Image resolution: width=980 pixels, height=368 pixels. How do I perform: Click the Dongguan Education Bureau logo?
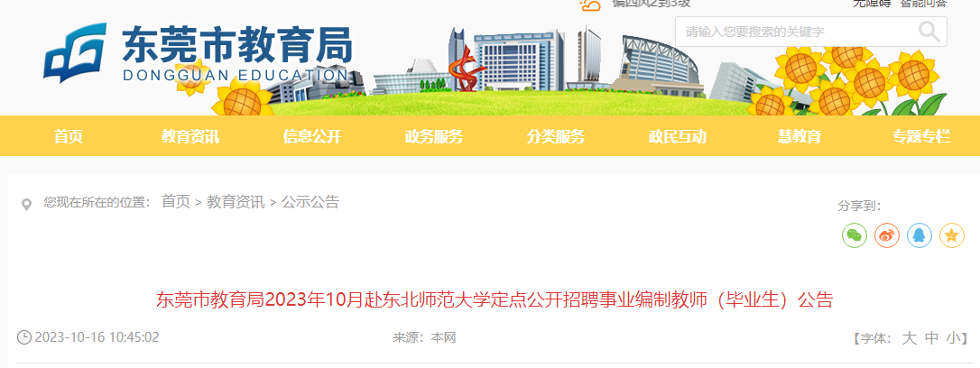tap(198, 54)
